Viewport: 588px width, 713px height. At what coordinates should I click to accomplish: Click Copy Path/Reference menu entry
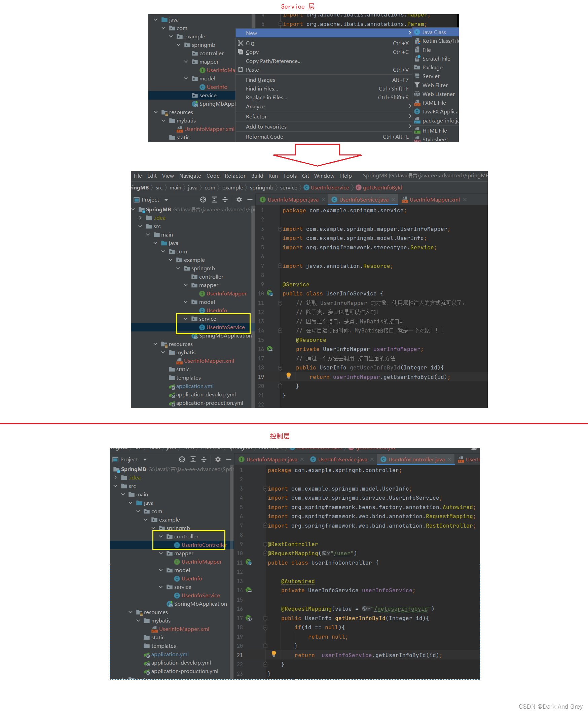click(324, 61)
